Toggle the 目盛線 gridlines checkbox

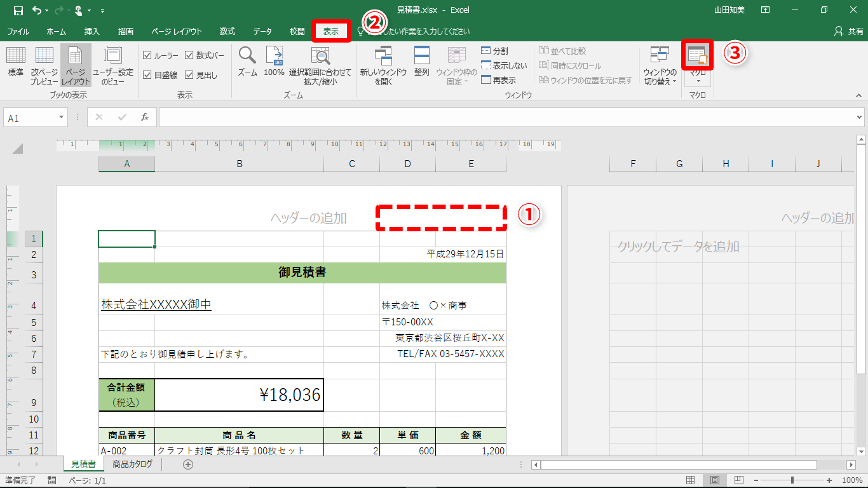(147, 75)
